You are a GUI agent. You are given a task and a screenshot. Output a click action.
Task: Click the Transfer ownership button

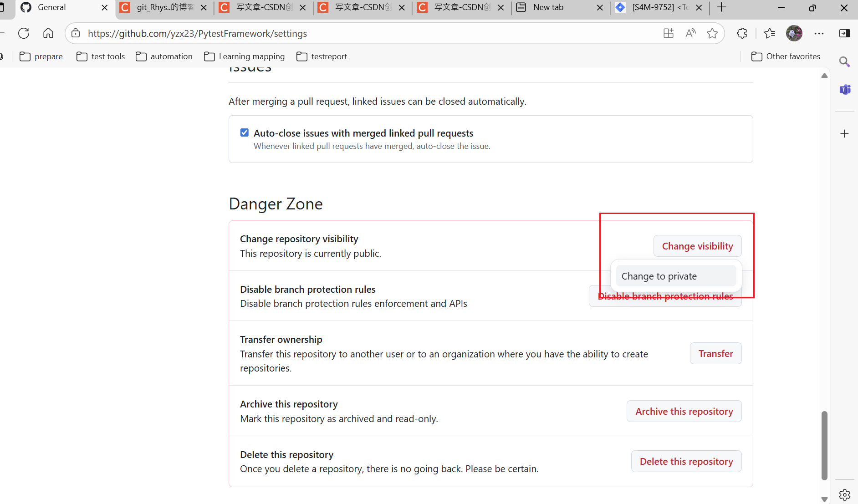(715, 353)
